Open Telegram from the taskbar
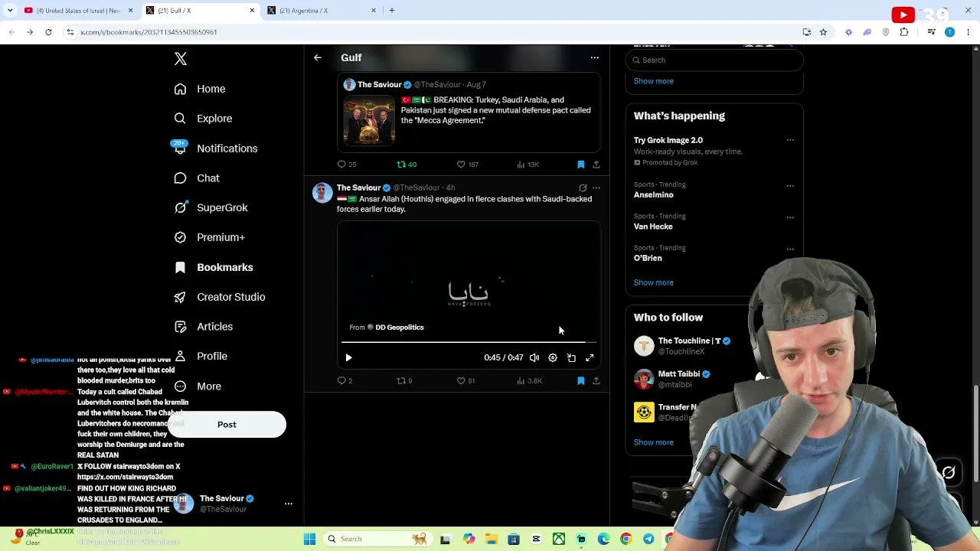 tap(648, 540)
